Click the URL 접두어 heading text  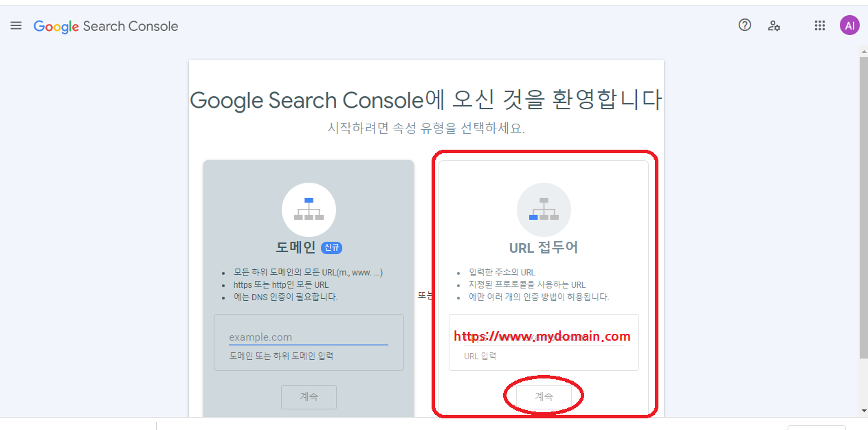(x=544, y=248)
